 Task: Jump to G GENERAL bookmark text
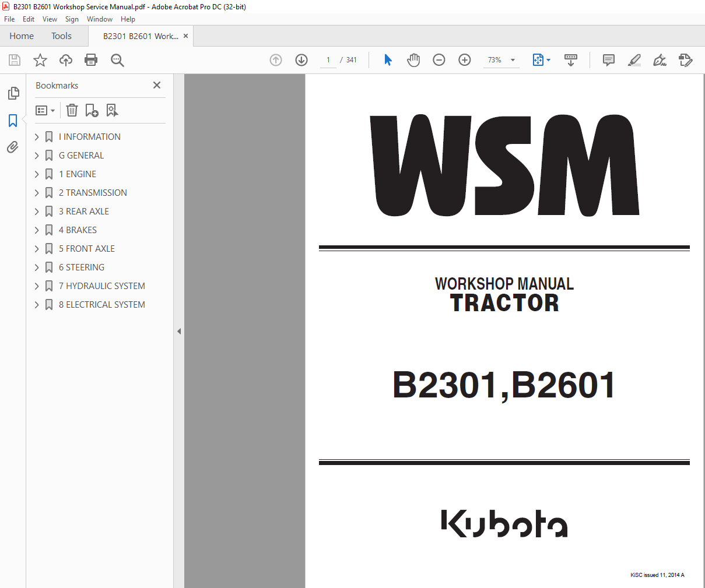coord(81,156)
